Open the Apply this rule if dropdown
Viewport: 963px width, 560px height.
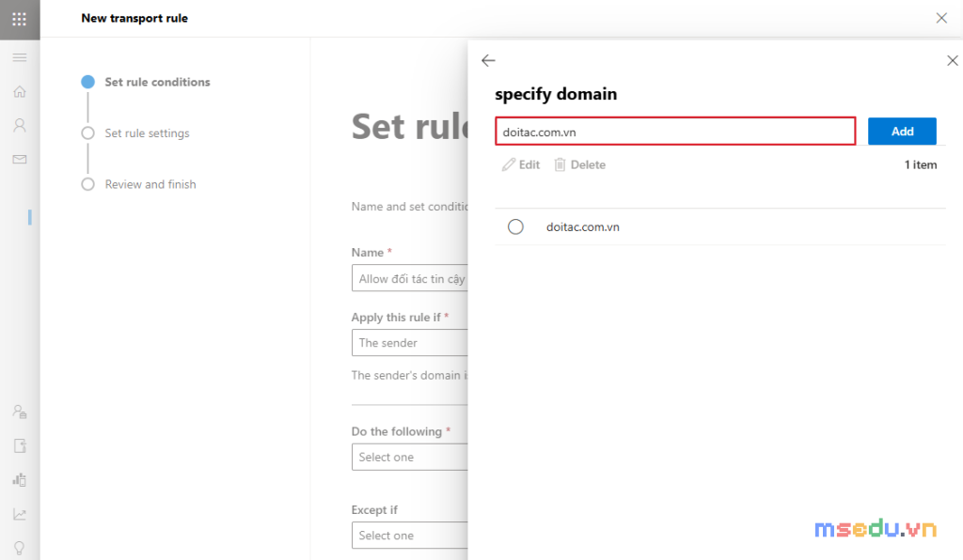tap(410, 343)
